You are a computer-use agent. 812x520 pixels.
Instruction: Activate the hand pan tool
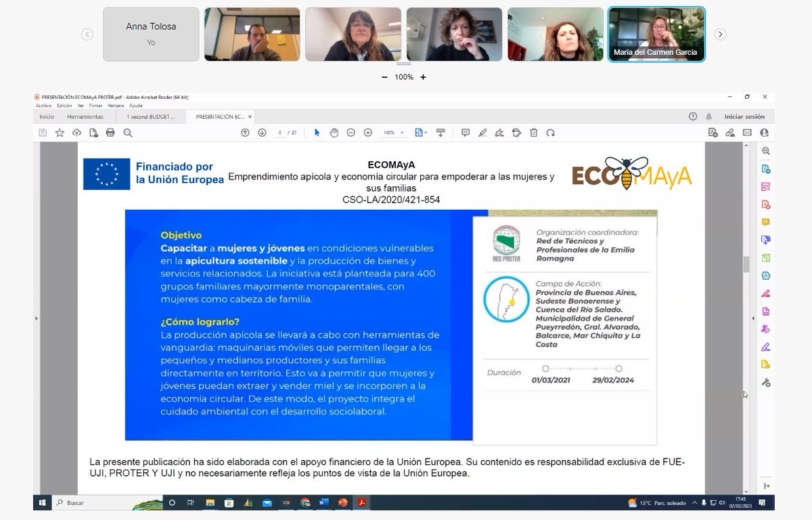[x=334, y=133]
